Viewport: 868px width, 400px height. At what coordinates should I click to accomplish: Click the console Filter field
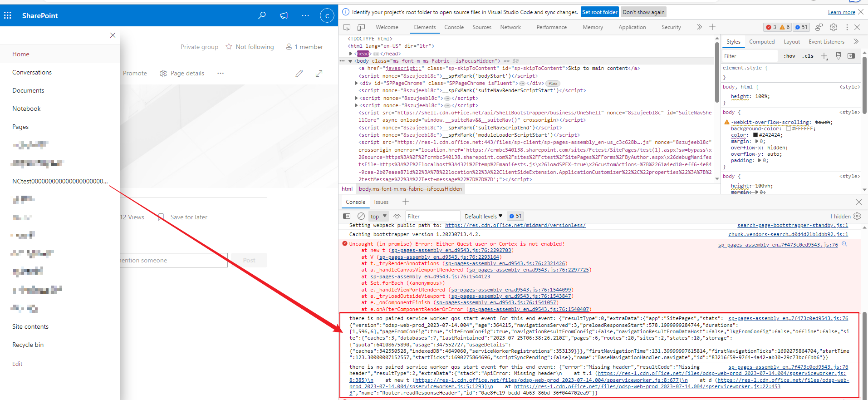pos(432,216)
